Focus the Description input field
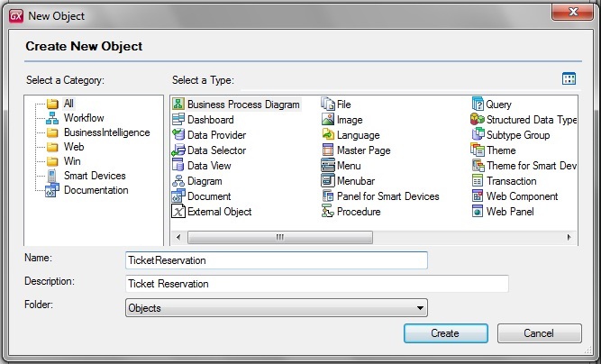 (317, 284)
